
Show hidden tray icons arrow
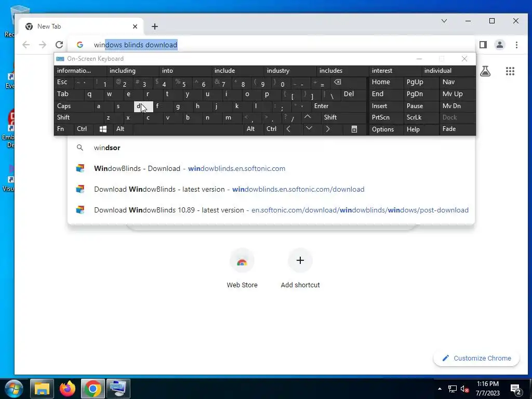pyautogui.click(x=440, y=389)
